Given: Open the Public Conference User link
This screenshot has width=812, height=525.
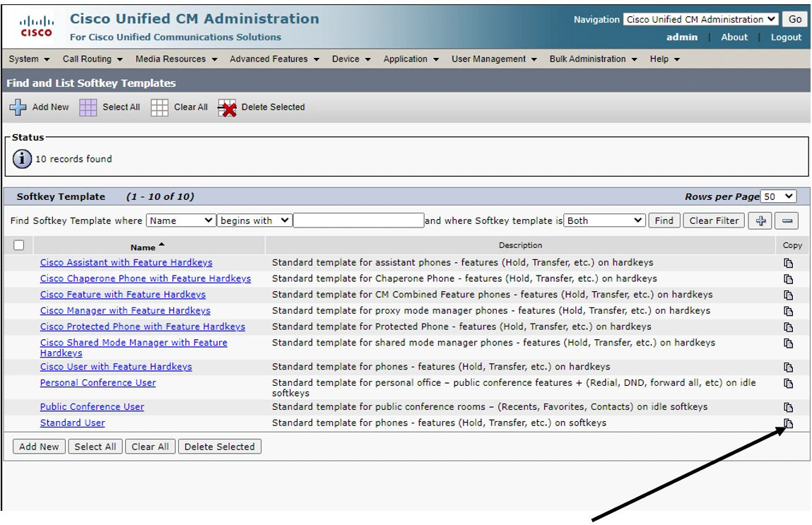Looking at the screenshot, I should click(x=92, y=407).
